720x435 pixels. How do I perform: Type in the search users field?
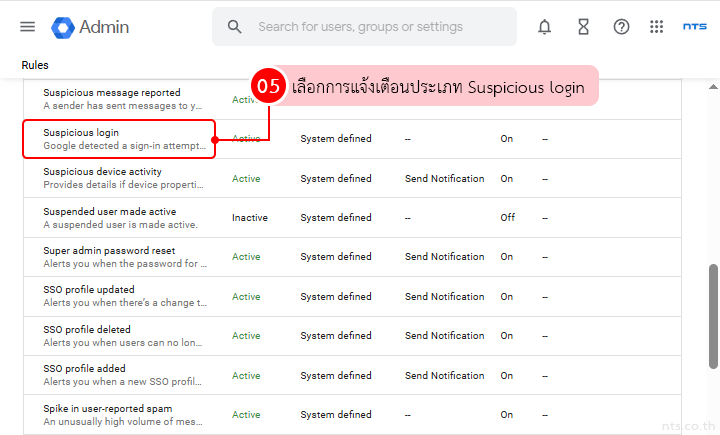pos(380,27)
